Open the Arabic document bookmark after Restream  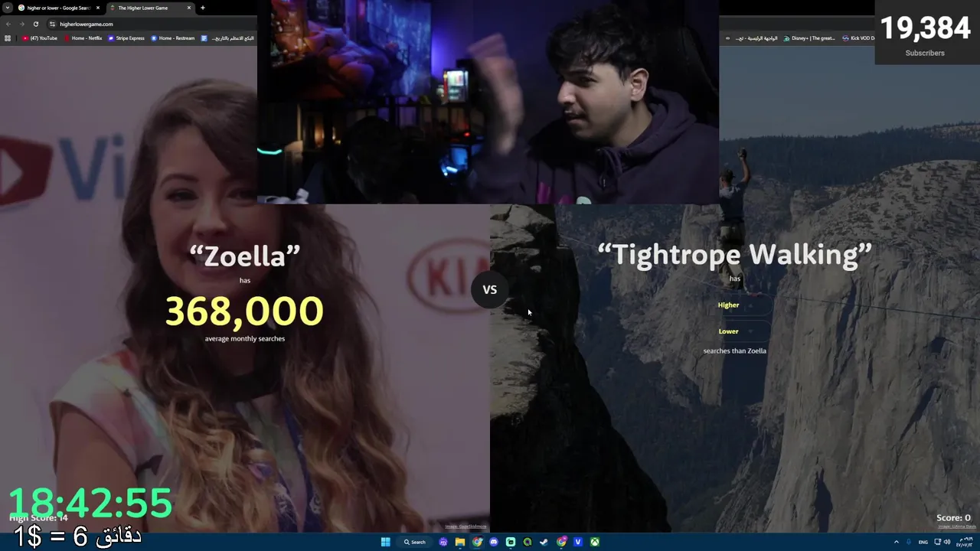227,37
